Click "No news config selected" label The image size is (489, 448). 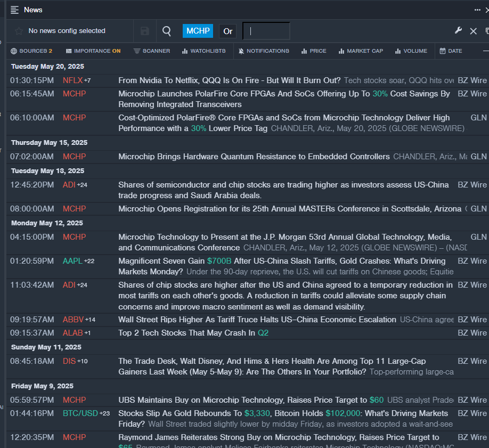67,31
